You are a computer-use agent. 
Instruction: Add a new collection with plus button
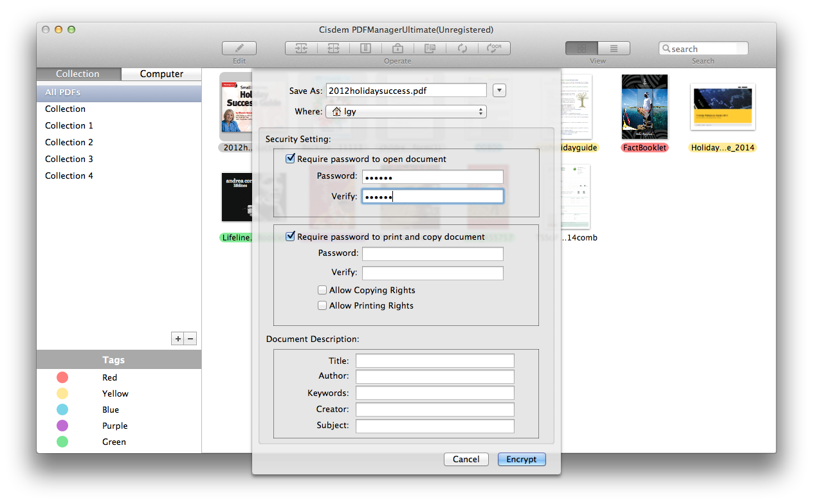tap(178, 339)
